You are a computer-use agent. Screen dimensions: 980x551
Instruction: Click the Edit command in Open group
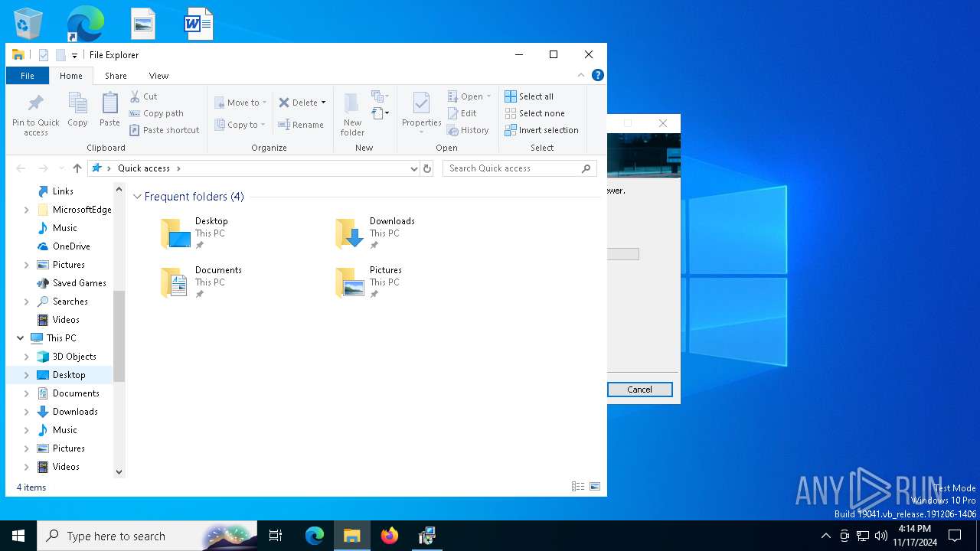coord(462,113)
